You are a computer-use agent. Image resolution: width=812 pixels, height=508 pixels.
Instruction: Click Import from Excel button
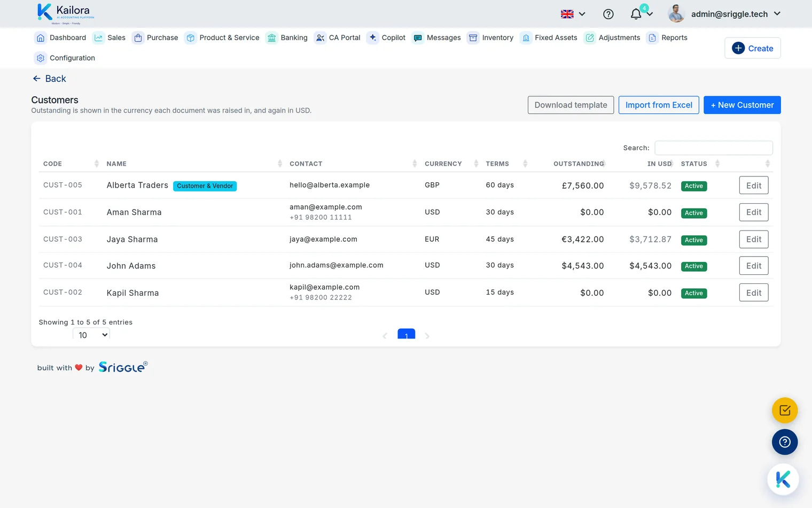[659, 105]
